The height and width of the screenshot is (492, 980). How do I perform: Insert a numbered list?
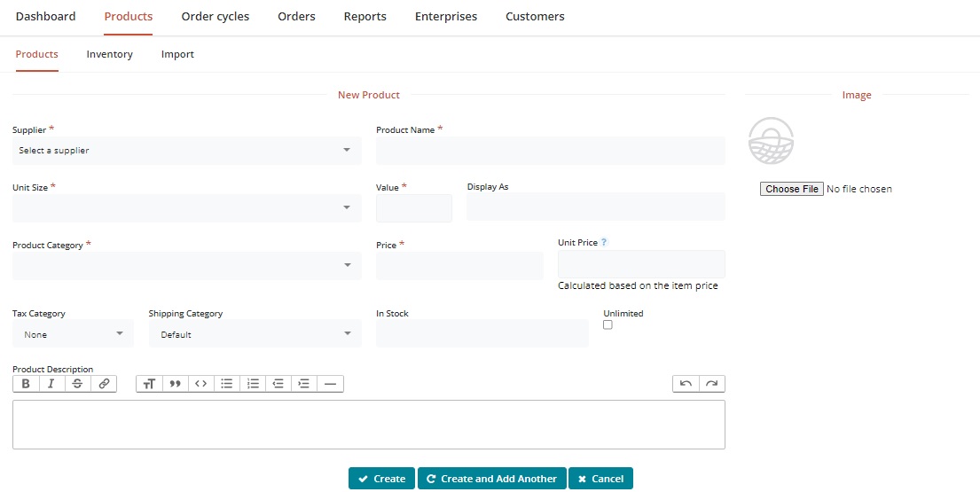pyautogui.click(x=253, y=384)
